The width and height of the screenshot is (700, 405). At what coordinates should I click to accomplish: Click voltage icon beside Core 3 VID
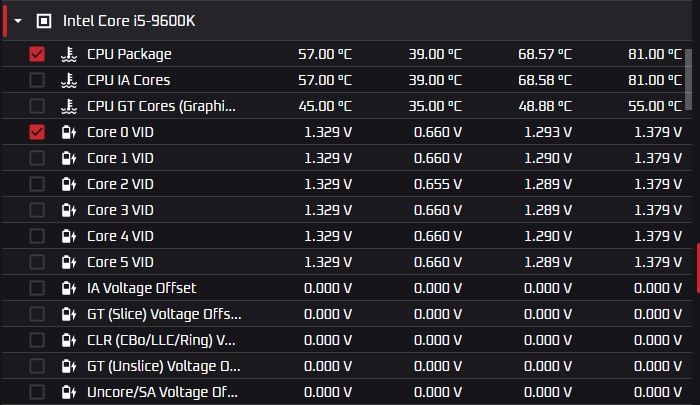[x=68, y=210]
